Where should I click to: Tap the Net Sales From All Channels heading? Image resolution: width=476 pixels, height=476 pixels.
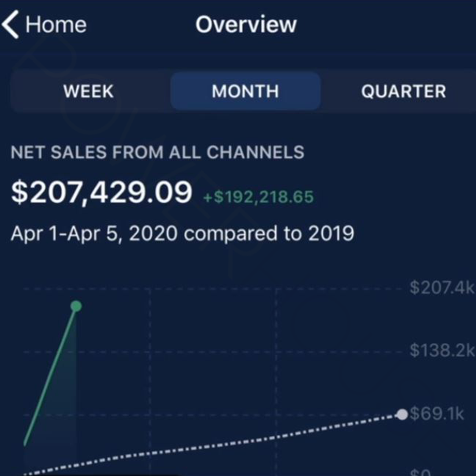pos(157,152)
